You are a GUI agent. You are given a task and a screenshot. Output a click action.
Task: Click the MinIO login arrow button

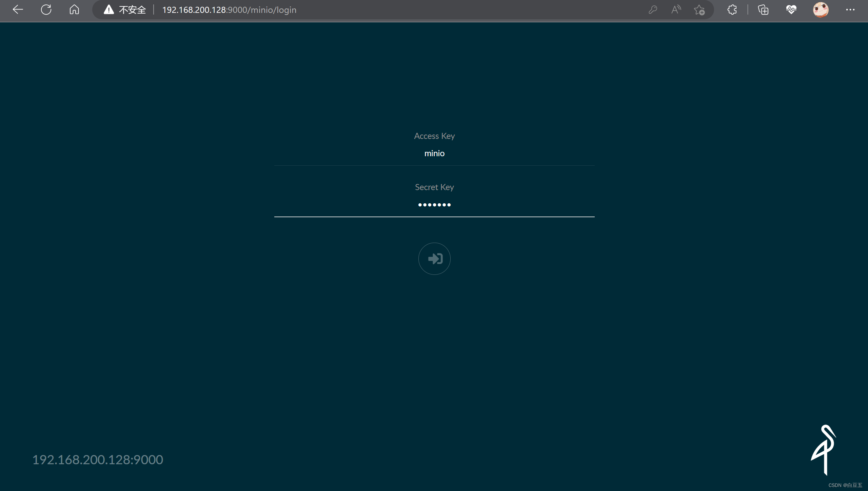[434, 259]
